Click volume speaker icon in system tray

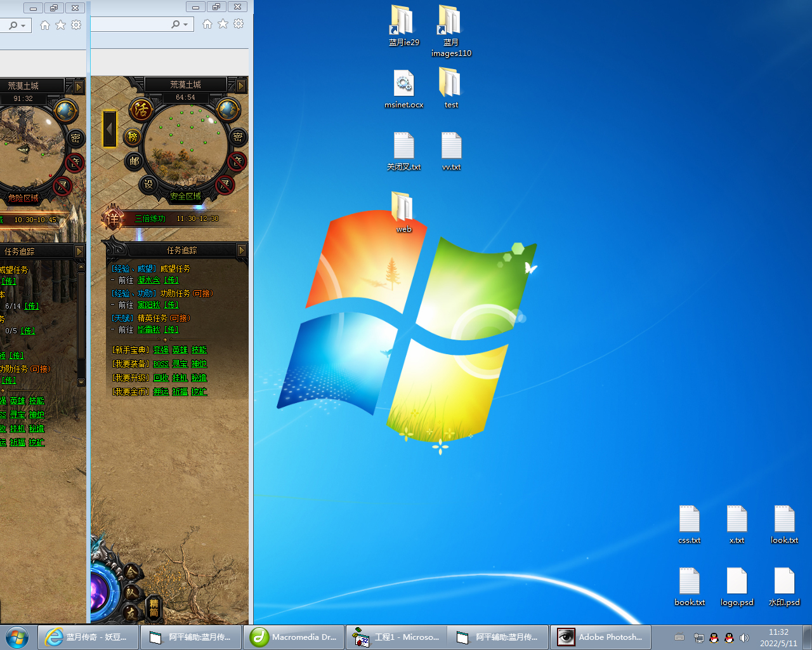click(744, 637)
